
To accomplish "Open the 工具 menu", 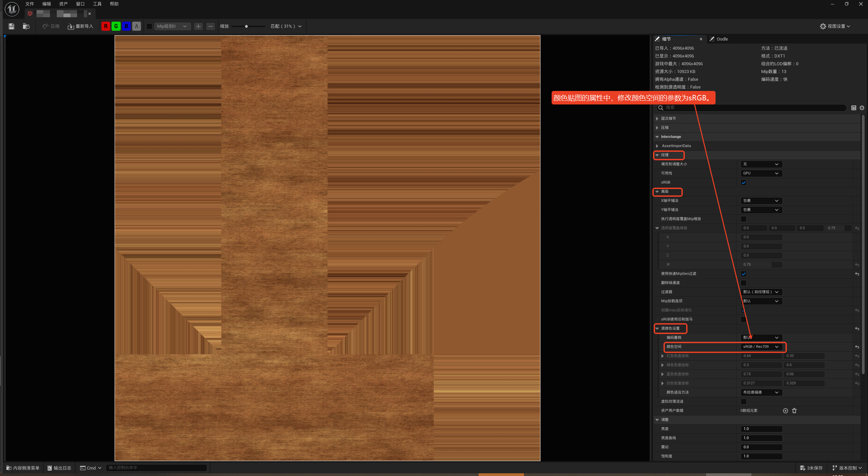I will (97, 4).
